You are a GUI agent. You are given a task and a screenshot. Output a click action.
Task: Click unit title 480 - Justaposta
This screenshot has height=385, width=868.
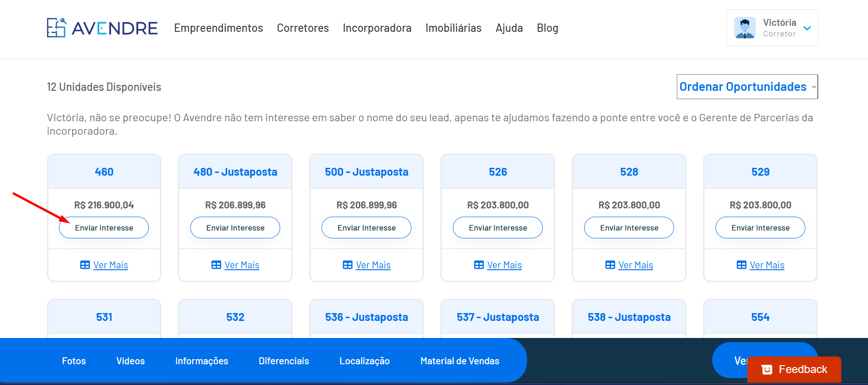pyautogui.click(x=235, y=172)
